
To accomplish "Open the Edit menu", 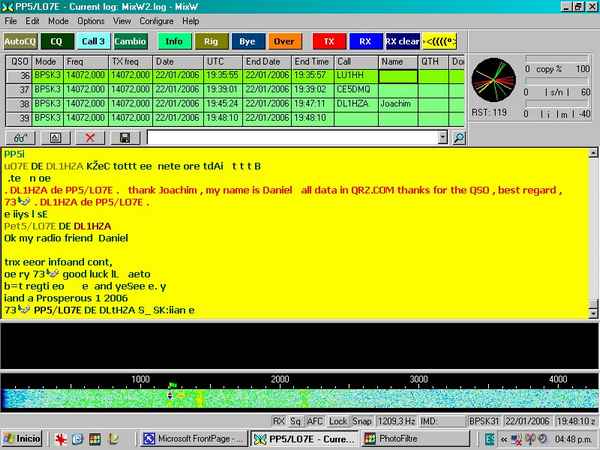I will click(33, 21).
